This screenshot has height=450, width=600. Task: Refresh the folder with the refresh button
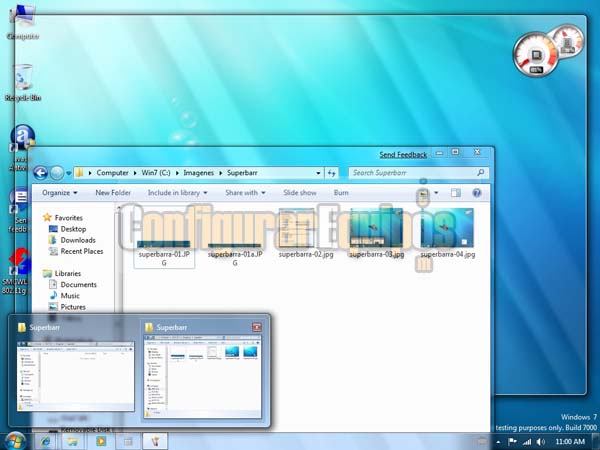coord(331,173)
